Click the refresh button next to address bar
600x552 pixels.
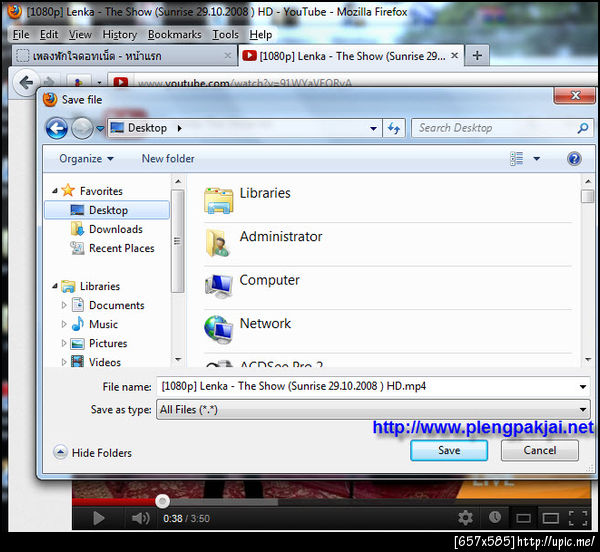(x=394, y=128)
